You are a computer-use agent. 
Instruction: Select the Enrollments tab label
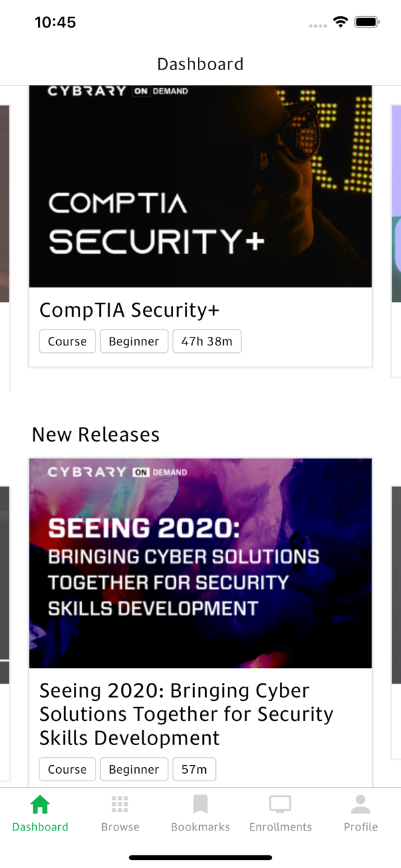tap(280, 827)
